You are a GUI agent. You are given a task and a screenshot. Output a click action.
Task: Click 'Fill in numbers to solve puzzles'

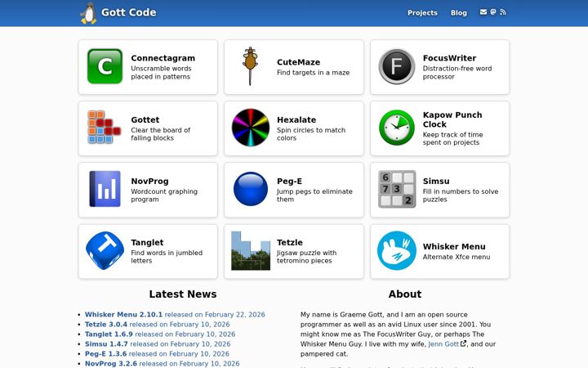(461, 195)
